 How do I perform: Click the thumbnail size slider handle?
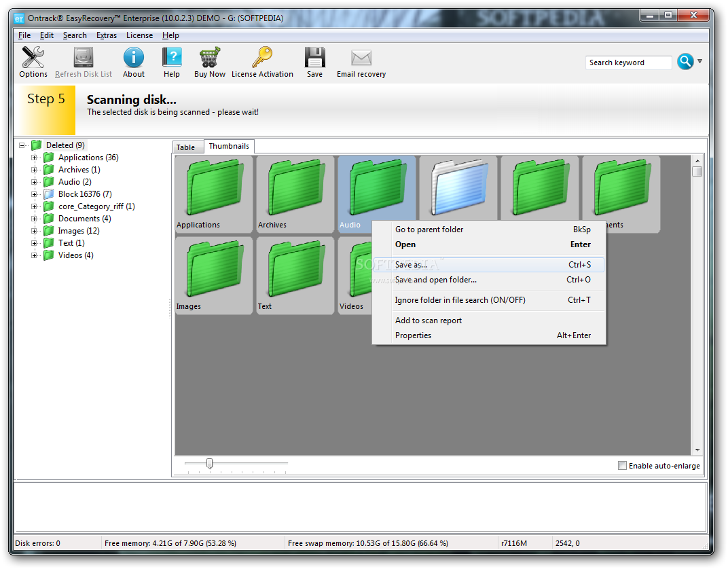tap(209, 463)
